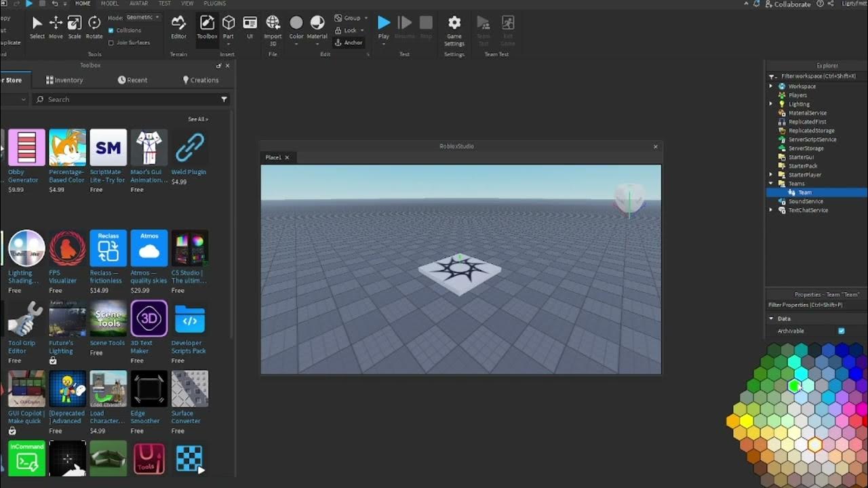
Task: Select the ScriptMate Lite plugin
Action: pos(108,147)
